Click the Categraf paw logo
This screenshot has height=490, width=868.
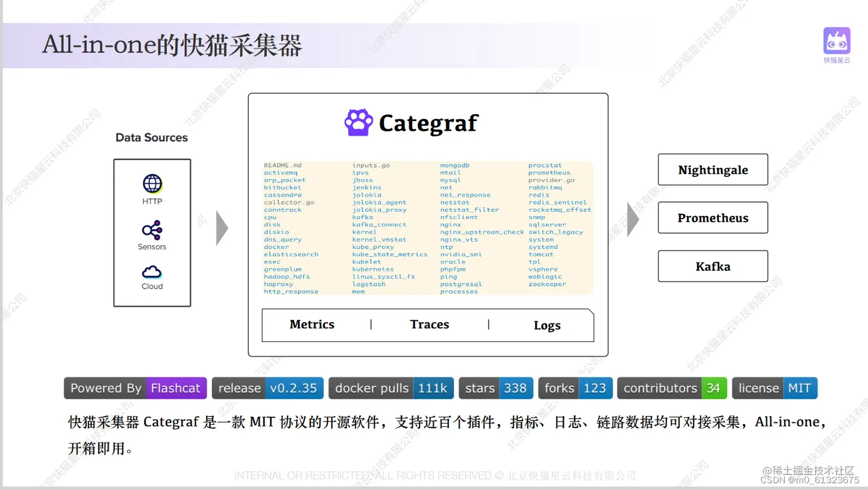click(359, 122)
